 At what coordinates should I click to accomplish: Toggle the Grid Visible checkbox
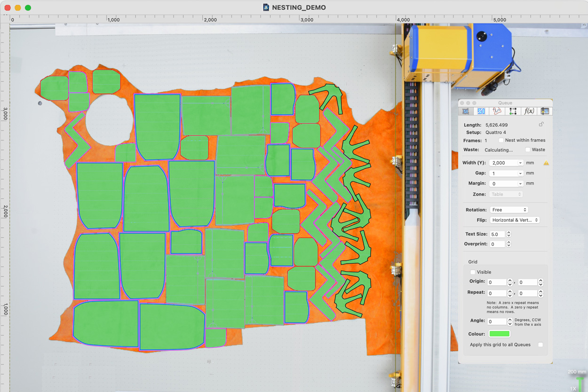[473, 272]
